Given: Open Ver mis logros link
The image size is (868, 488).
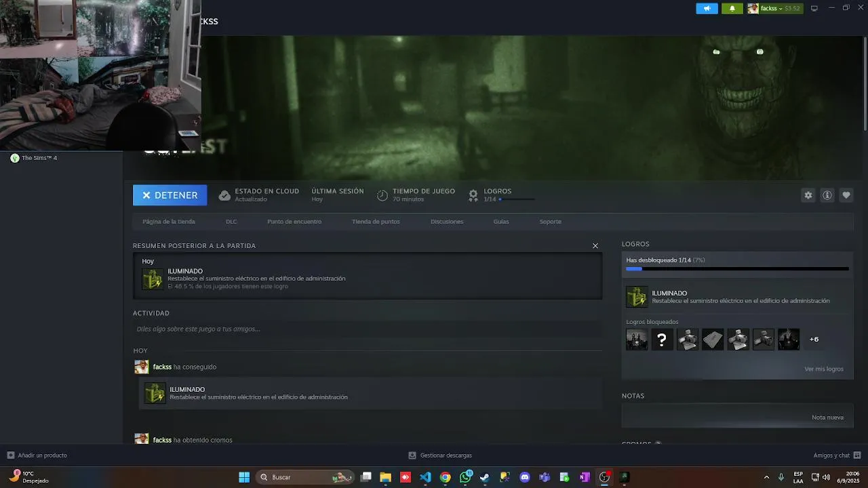Looking at the screenshot, I should point(824,369).
